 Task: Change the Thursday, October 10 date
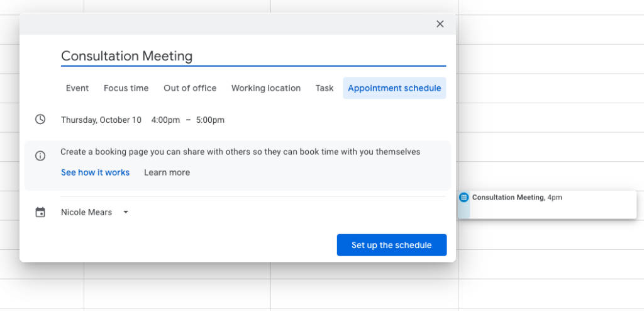click(101, 120)
